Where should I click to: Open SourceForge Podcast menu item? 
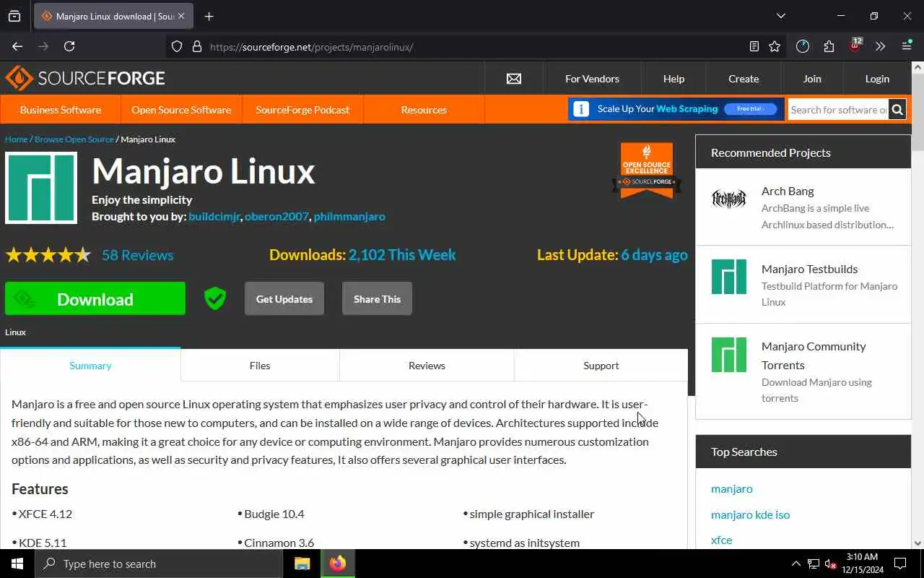302,110
